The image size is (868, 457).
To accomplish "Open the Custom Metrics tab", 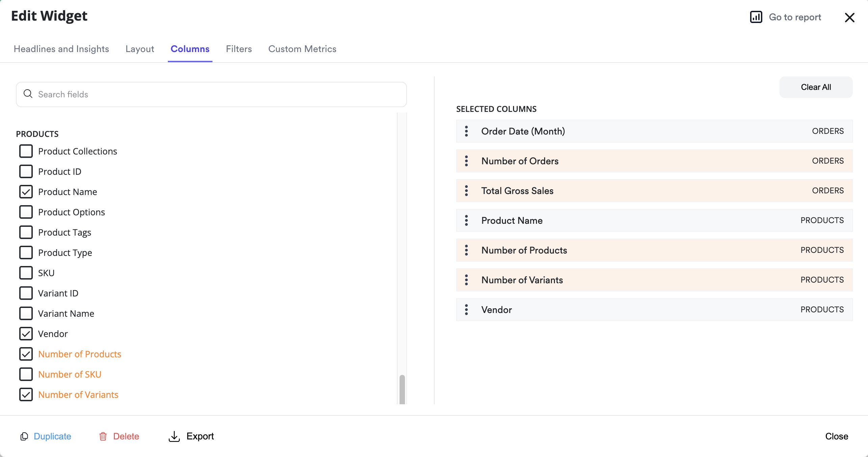I will (302, 49).
